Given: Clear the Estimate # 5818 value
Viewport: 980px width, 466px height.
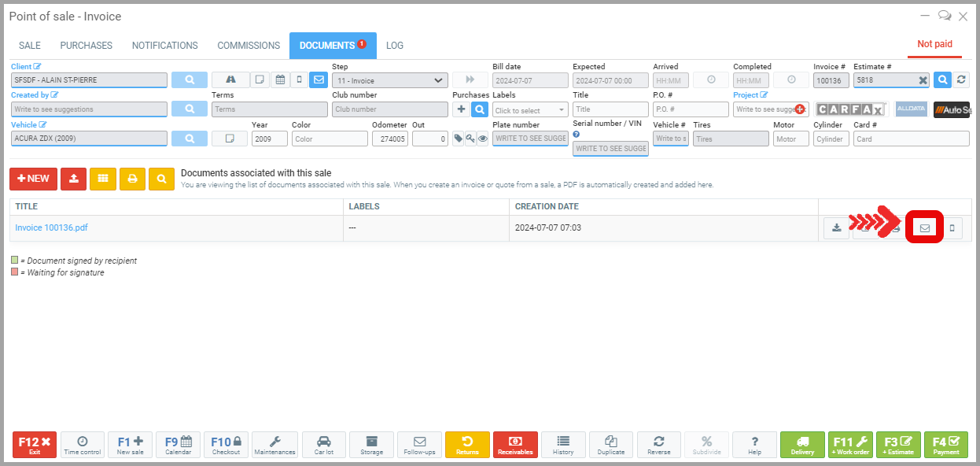Looking at the screenshot, I should click(x=923, y=80).
